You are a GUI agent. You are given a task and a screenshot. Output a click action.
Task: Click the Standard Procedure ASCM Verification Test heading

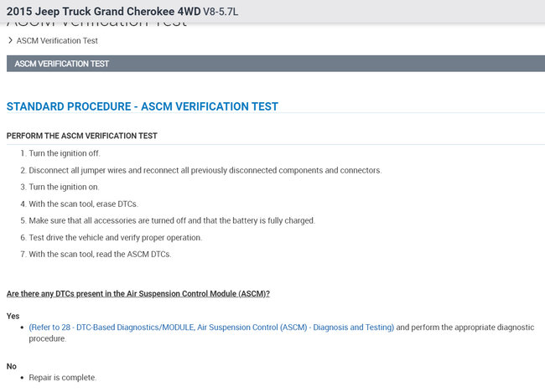click(143, 106)
